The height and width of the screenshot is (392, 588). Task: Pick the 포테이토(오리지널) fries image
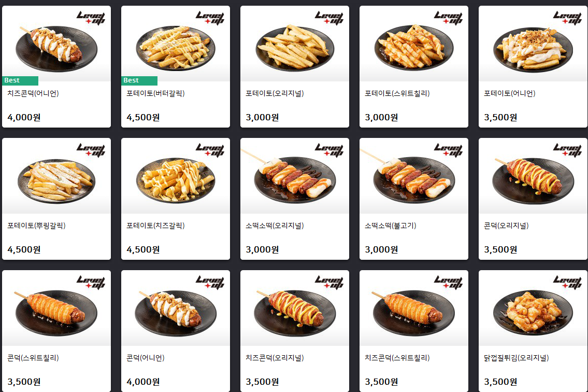(295, 44)
